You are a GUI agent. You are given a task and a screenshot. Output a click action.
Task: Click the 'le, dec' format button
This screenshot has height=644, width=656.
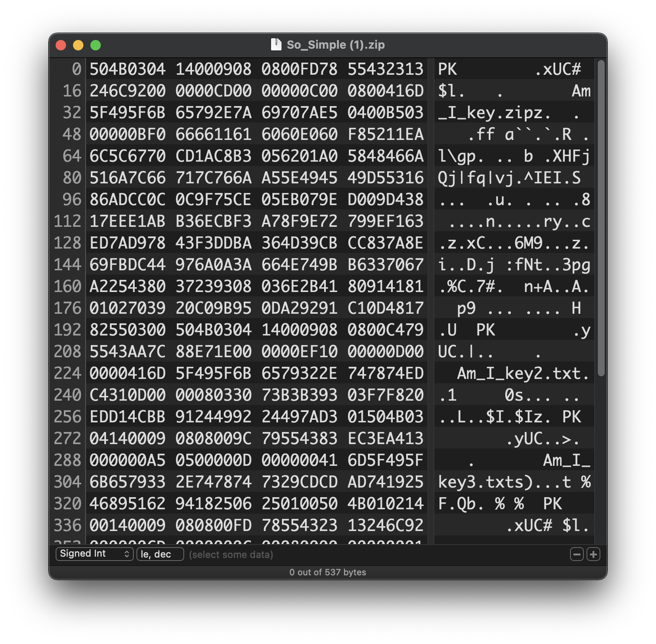(x=160, y=554)
